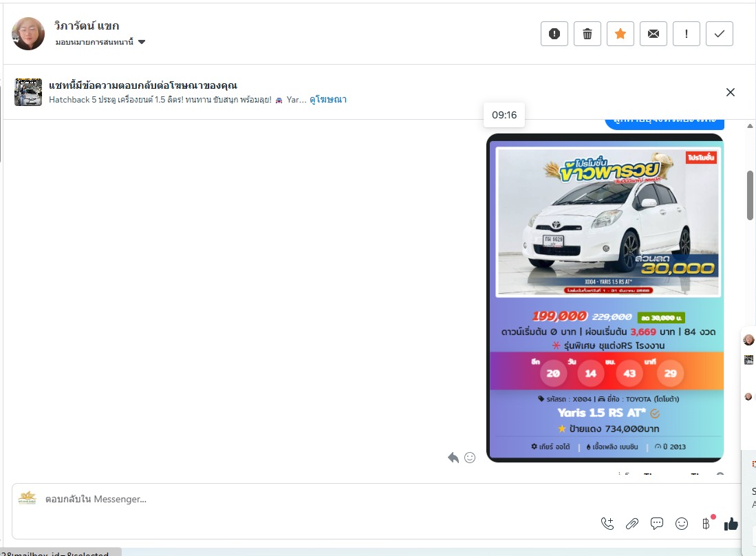This screenshot has height=556, width=756.
Task: Dismiss the ad reply banner
Action: coord(731,92)
